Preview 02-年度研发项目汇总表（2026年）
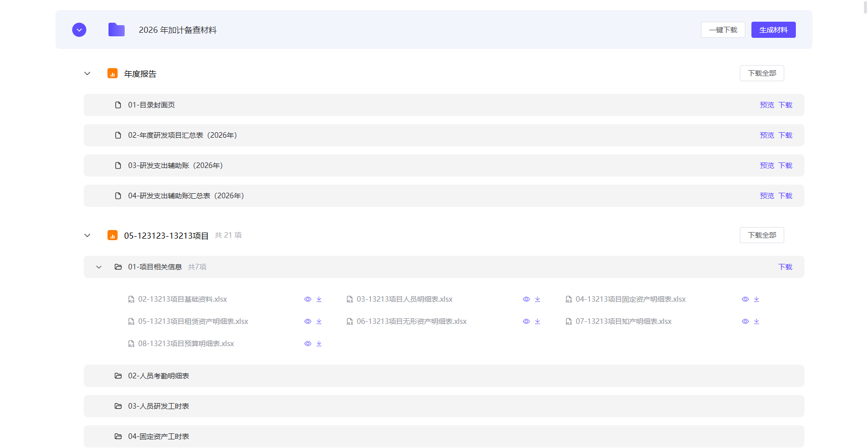Image resolution: width=868 pixels, height=448 pixels. 767,135
